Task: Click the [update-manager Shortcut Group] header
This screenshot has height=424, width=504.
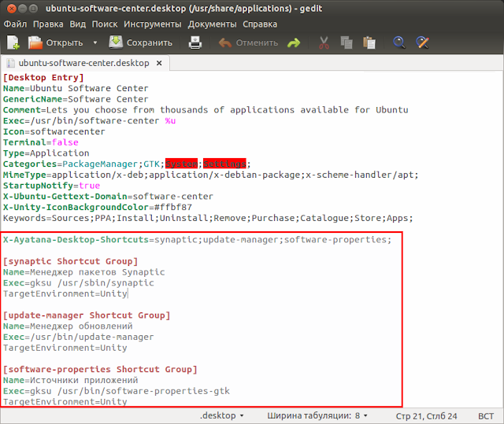Action: click(87, 315)
